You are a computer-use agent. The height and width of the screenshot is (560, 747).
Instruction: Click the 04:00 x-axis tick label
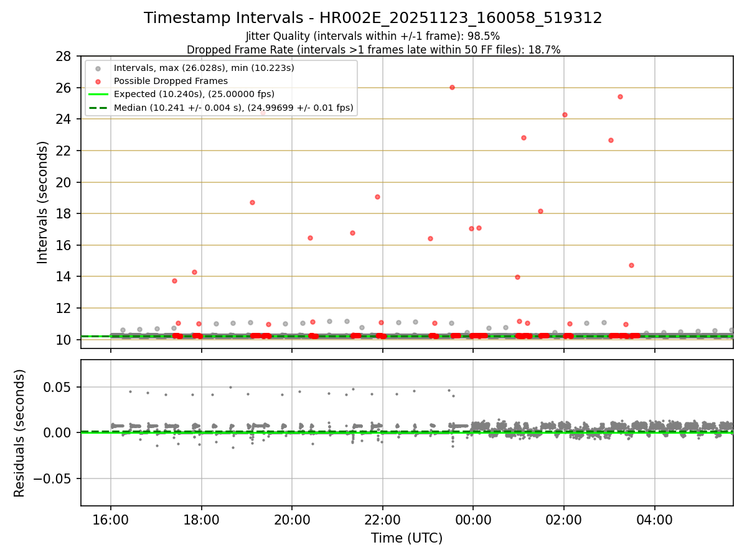click(654, 520)
